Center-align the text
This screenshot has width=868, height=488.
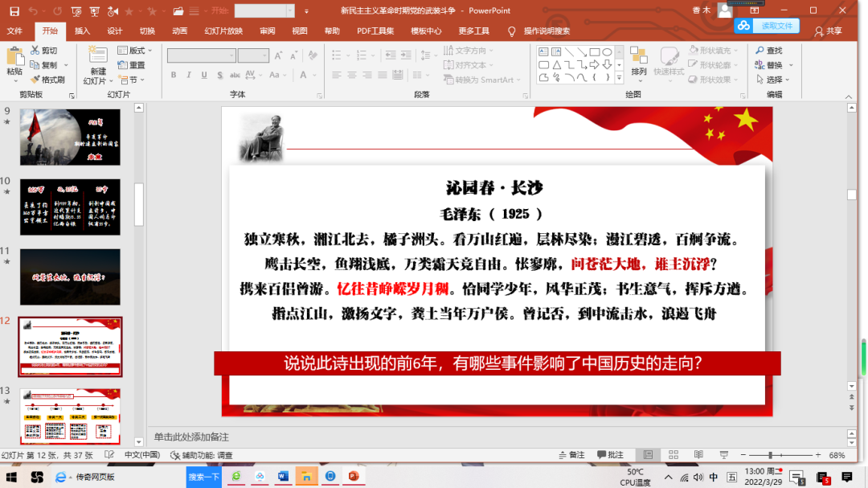352,75
